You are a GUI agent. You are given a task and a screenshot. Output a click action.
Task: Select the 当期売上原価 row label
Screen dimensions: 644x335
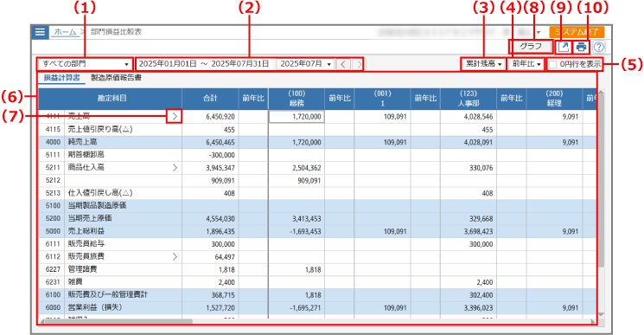(x=90, y=218)
